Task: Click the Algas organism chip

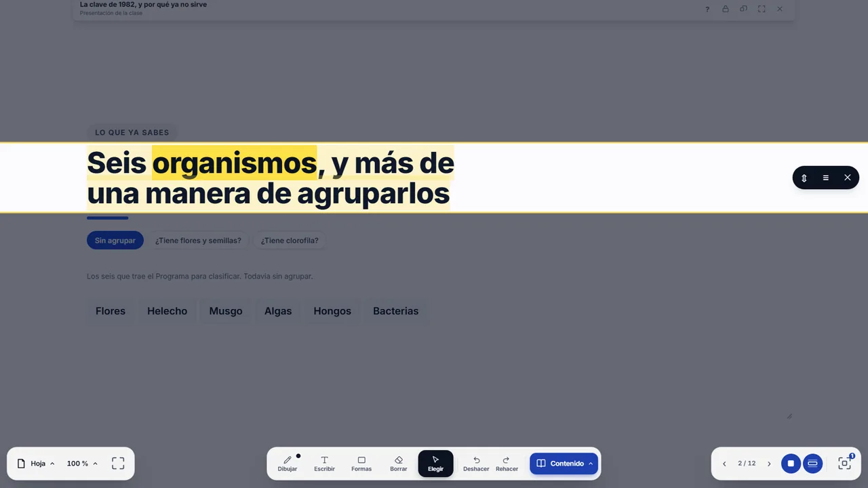Action: (278, 311)
